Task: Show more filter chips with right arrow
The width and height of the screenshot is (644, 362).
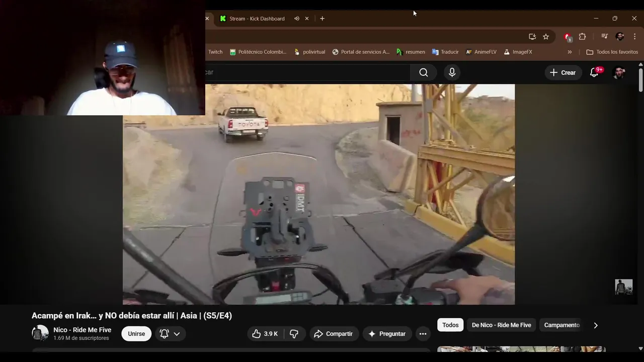Action: pyautogui.click(x=596, y=325)
